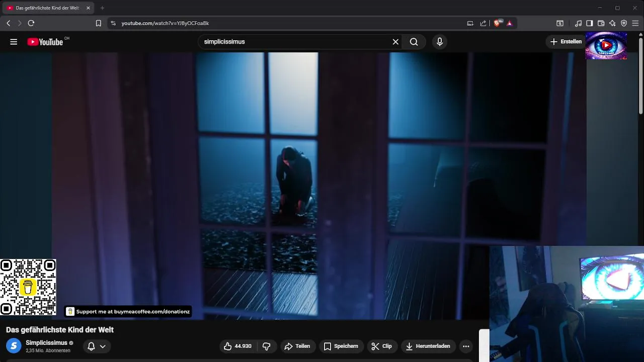644x362 pixels.
Task: Go back with the browser back arrow
Action: [8, 23]
